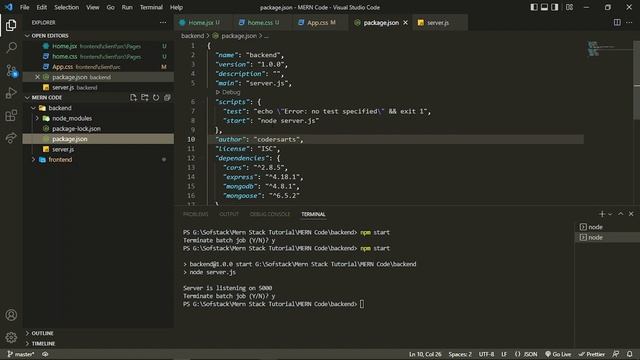640x360 pixels.
Task: Open the Run and Debug view
Action: [x=11, y=93]
